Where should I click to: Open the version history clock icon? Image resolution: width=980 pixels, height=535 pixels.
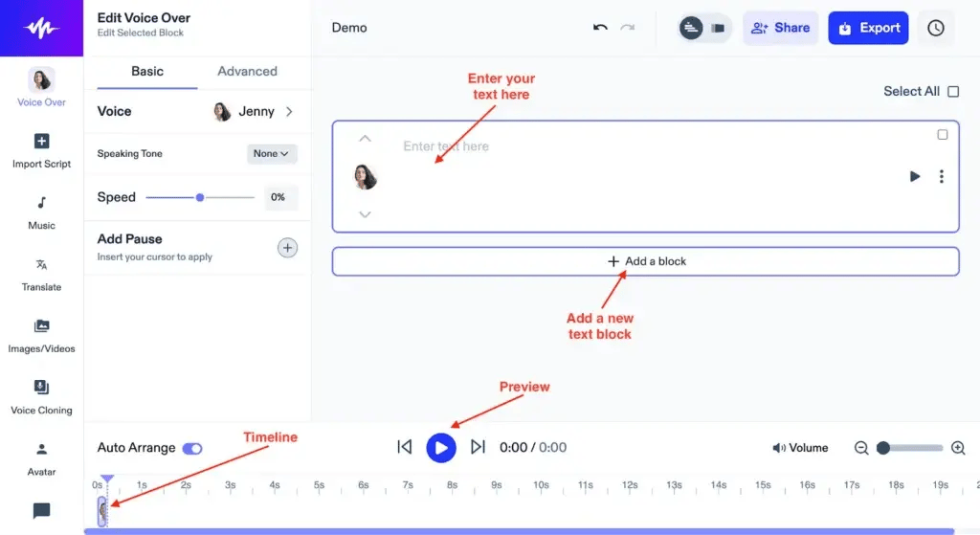click(935, 29)
